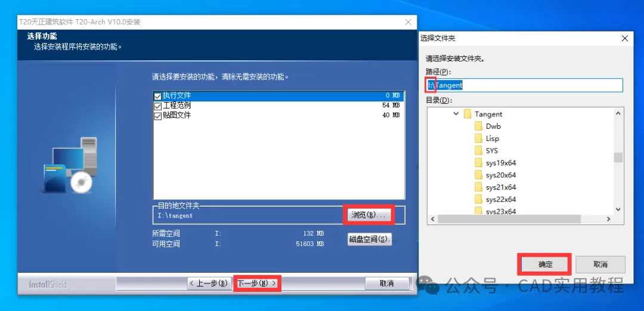Viewport: 644px width, 311px height.
Task: Uncheck the 贴图文件 checkbox
Action: pyautogui.click(x=157, y=116)
